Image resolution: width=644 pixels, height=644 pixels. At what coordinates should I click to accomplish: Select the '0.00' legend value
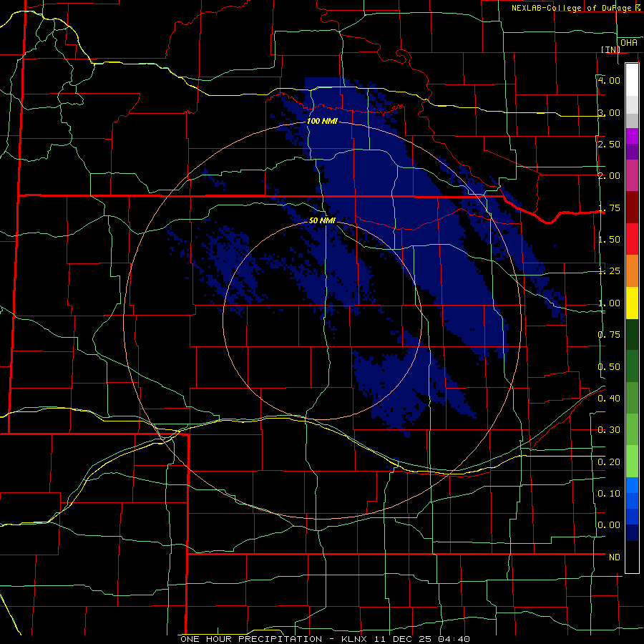(609, 525)
